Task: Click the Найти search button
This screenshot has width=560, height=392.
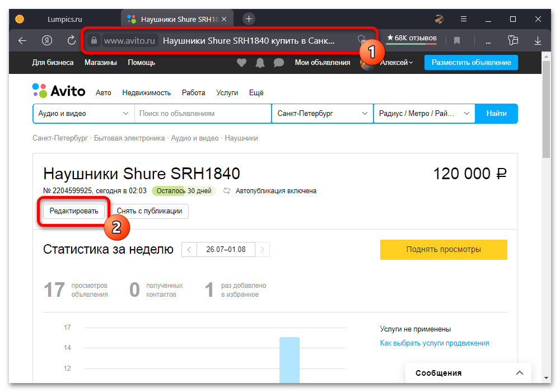Action: pos(496,114)
